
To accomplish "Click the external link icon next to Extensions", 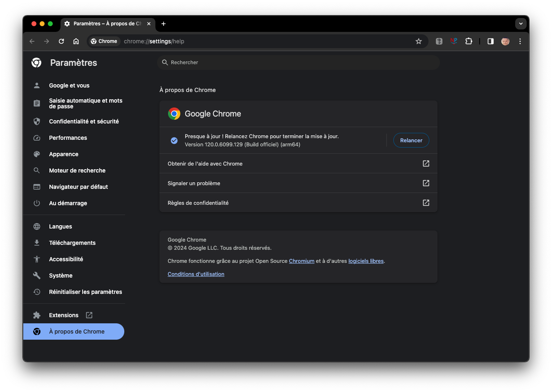I will pyautogui.click(x=89, y=315).
